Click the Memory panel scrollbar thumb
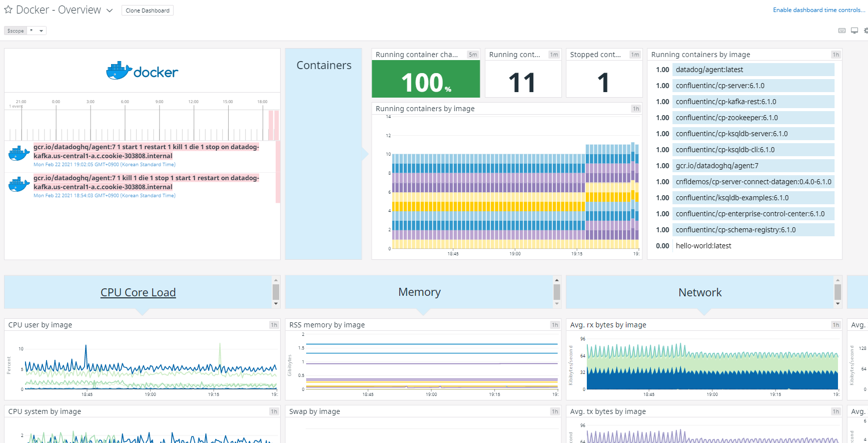The height and width of the screenshot is (443, 868). pos(557,292)
